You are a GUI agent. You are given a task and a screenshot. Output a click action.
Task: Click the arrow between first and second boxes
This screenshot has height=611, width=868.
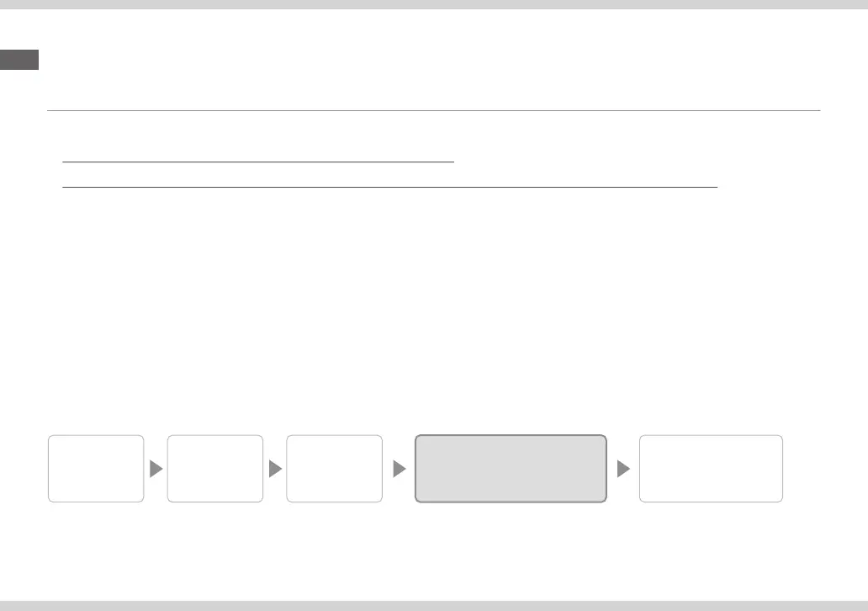coord(156,470)
